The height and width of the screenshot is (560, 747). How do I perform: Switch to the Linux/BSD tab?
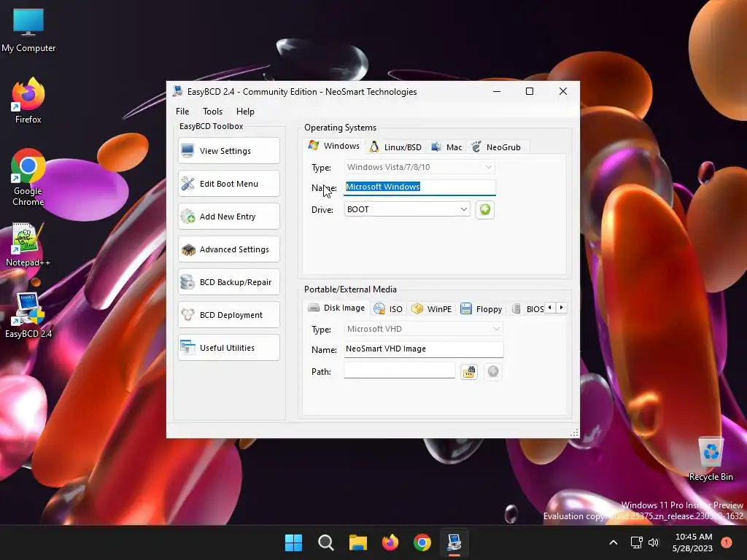tap(395, 147)
